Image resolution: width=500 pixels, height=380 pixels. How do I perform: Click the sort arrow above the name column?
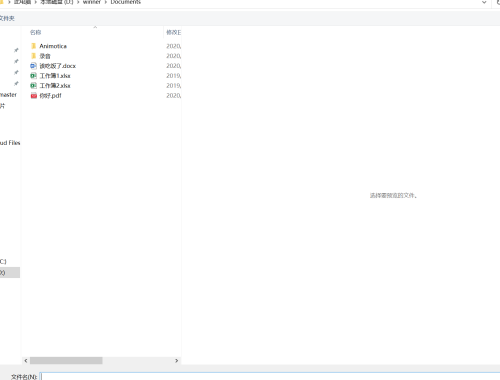[x=95, y=27]
